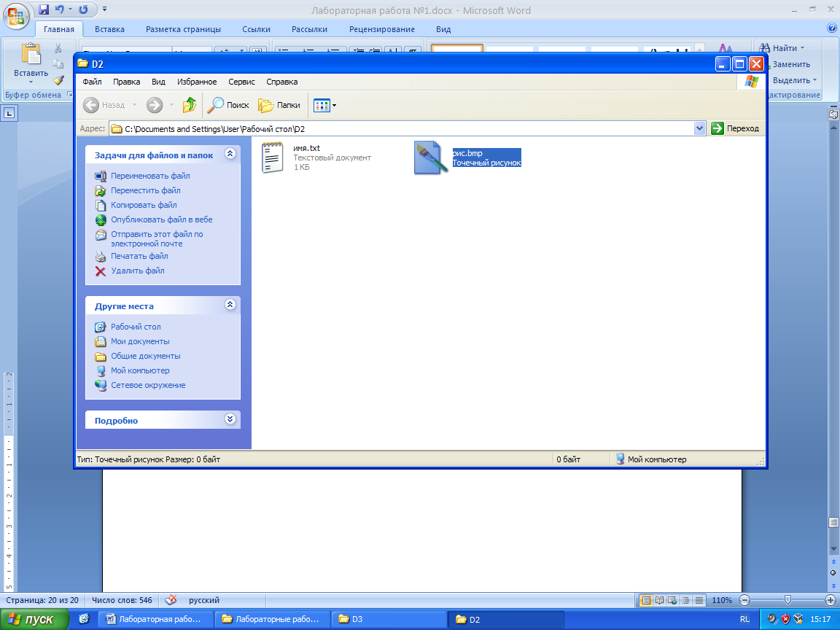Click the Назад back button

point(104,105)
